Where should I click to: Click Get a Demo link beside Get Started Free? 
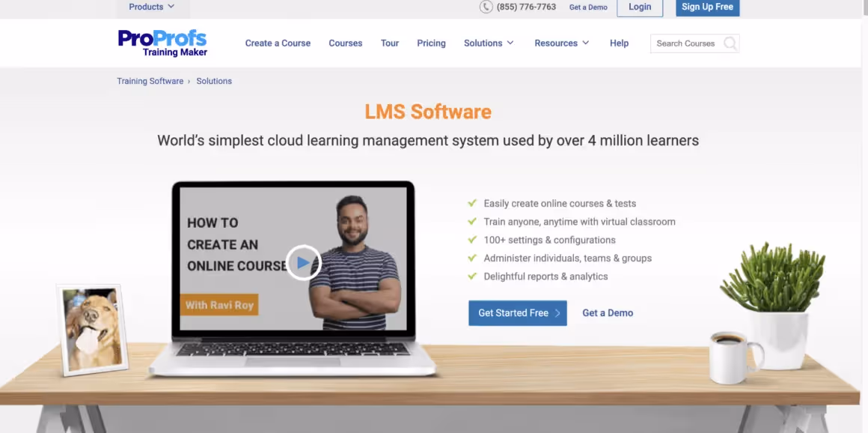pyautogui.click(x=608, y=313)
